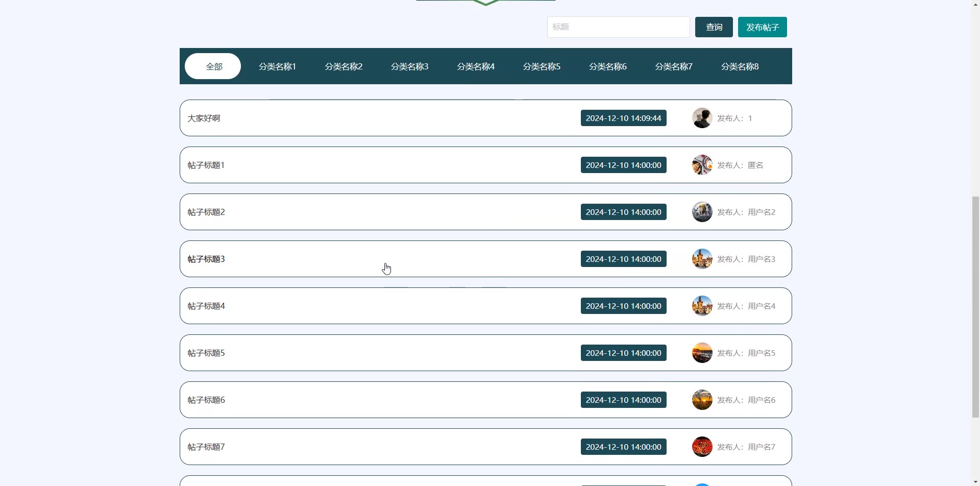Click the date badge on 帖子标题6 row
Image resolution: width=980 pixels, height=486 pixels.
tap(624, 400)
